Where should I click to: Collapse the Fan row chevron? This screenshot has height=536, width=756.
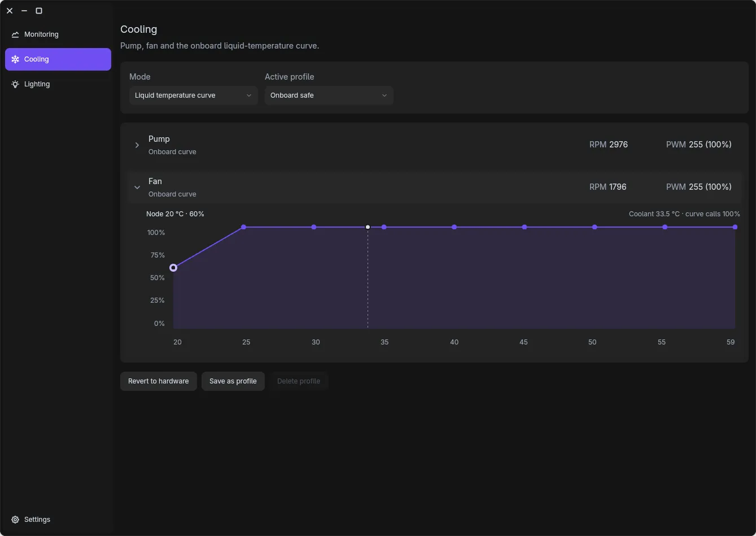[x=137, y=188]
